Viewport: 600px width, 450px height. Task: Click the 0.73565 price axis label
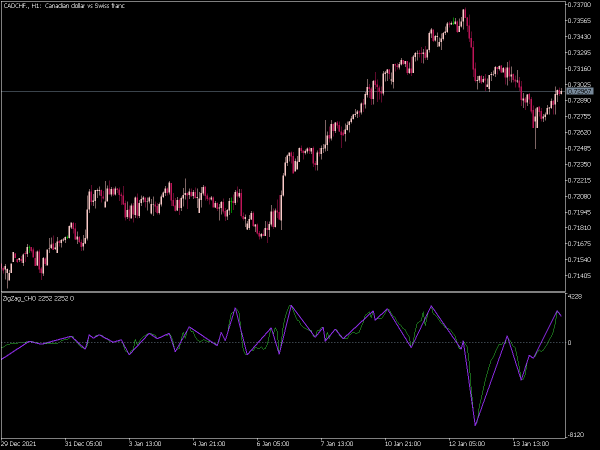(580, 21)
